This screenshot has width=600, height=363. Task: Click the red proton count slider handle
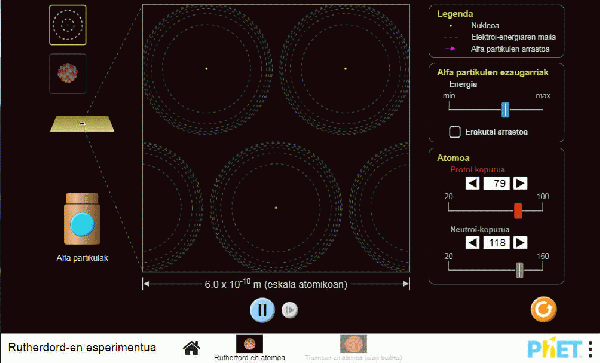pyautogui.click(x=518, y=211)
